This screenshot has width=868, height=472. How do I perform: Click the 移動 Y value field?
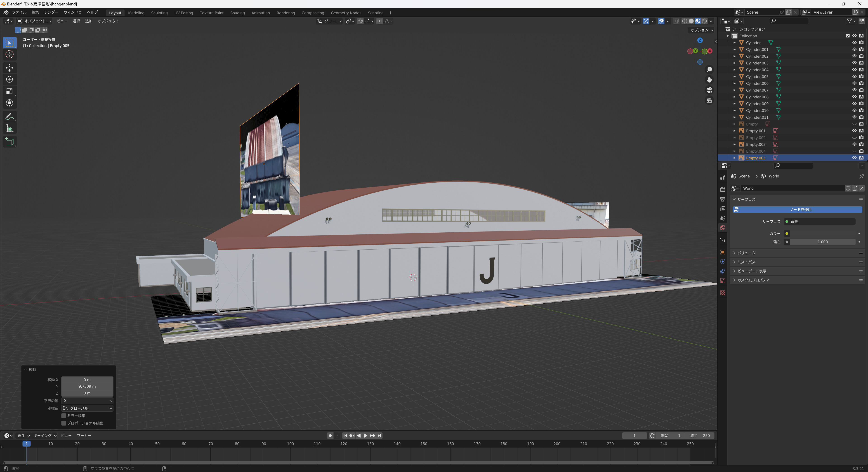[87, 386]
